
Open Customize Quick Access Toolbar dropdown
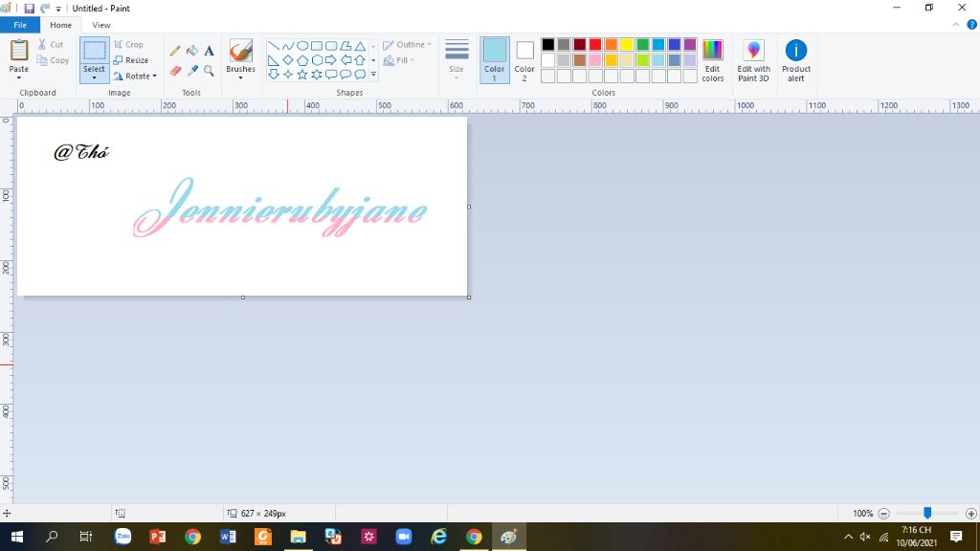point(58,9)
